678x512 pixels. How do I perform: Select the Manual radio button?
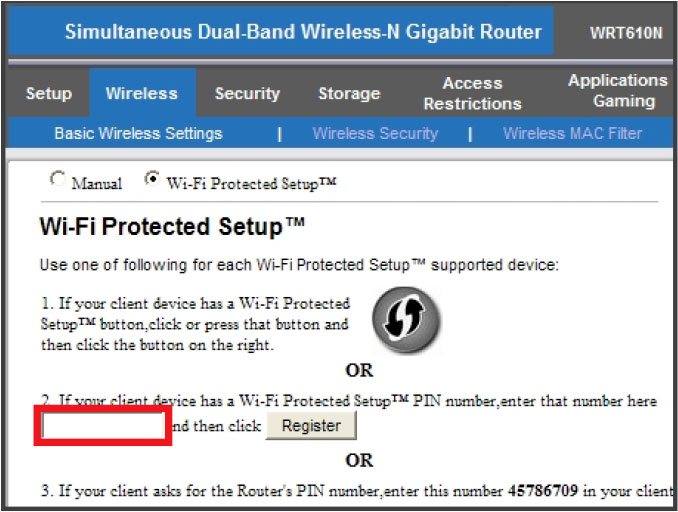(58, 181)
